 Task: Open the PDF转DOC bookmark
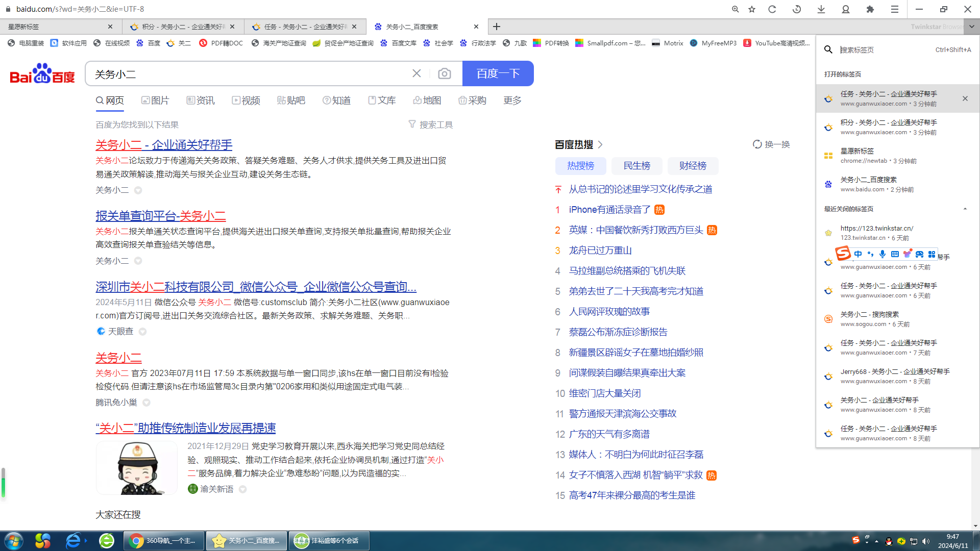[x=221, y=43]
